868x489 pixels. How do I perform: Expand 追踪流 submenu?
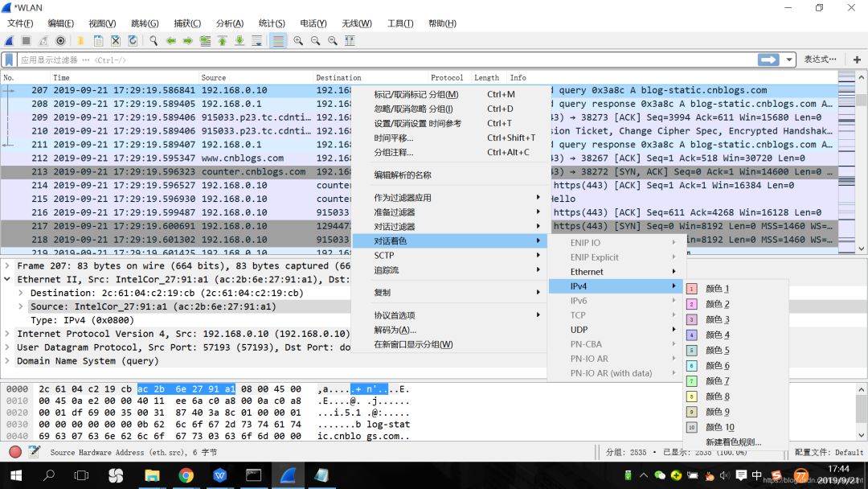[449, 270]
